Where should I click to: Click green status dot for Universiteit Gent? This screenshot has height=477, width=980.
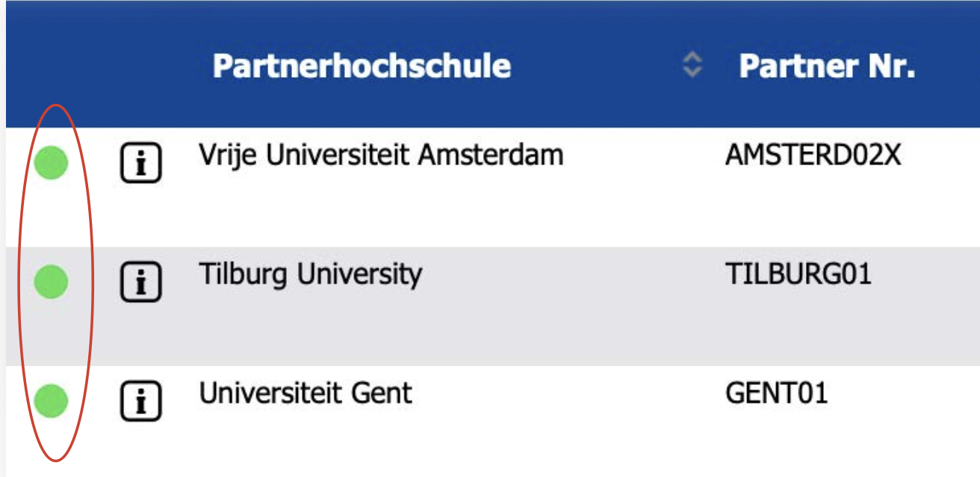(52, 400)
